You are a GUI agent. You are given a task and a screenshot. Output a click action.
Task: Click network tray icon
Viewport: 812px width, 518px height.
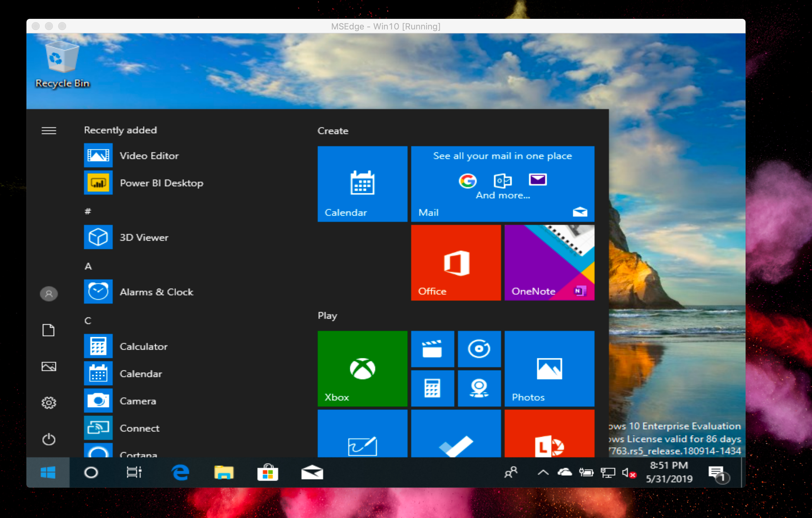[608, 473]
